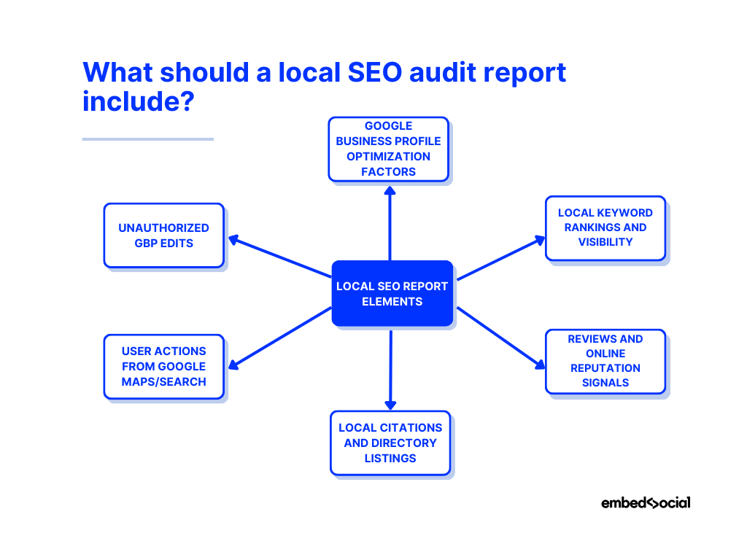Viewport: 747px width, 560px height.
Task: Select the Reviews and Online Reputation Signals box
Action: pyautogui.click(x=605, y=361)
